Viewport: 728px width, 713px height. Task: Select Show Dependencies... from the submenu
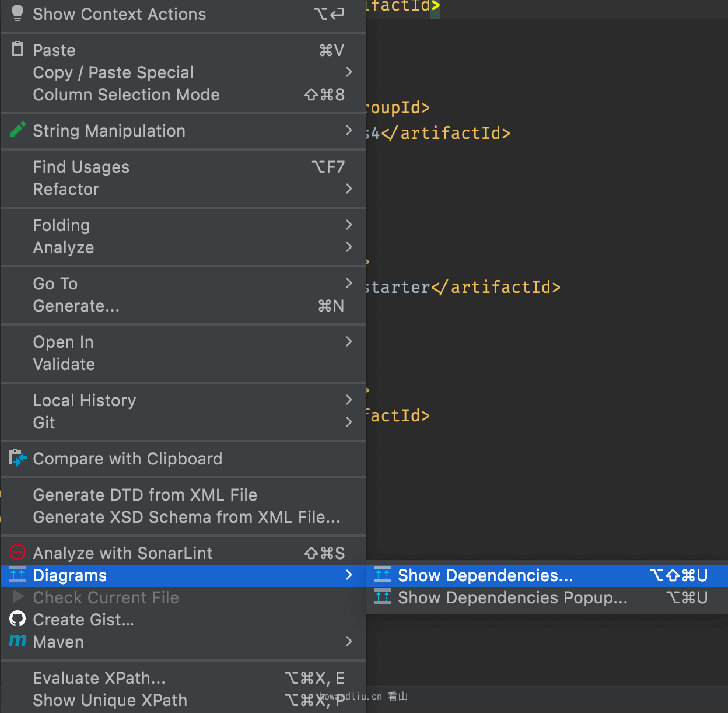(485, 576)
